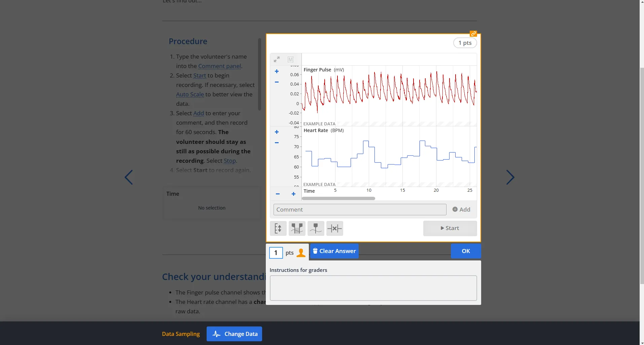Go back using the left chevron

coord(129,177)
